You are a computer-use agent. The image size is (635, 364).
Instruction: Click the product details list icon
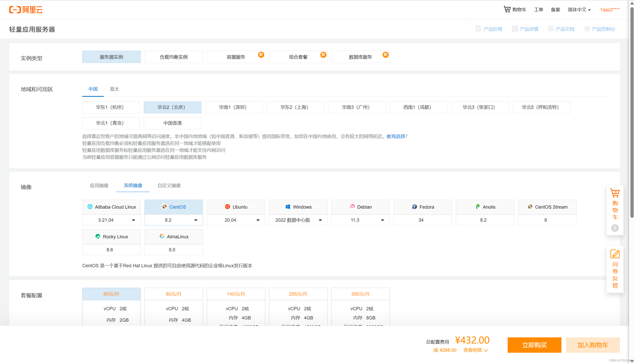[515, 29]
